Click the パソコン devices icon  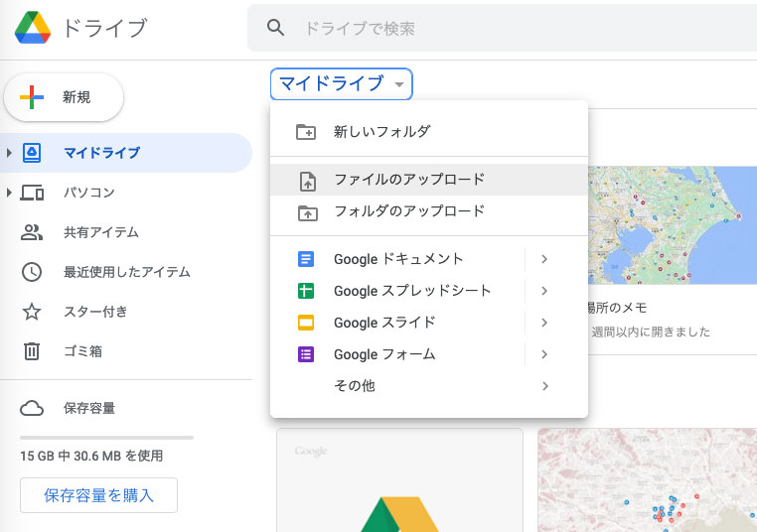(x=32, y=193)
